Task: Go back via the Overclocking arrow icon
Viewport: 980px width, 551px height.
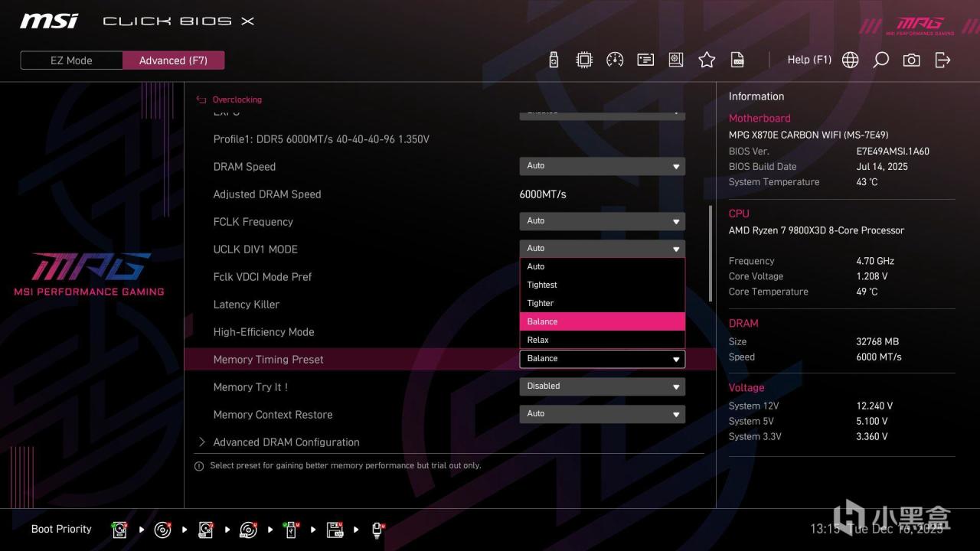Action: pos(201,99)
